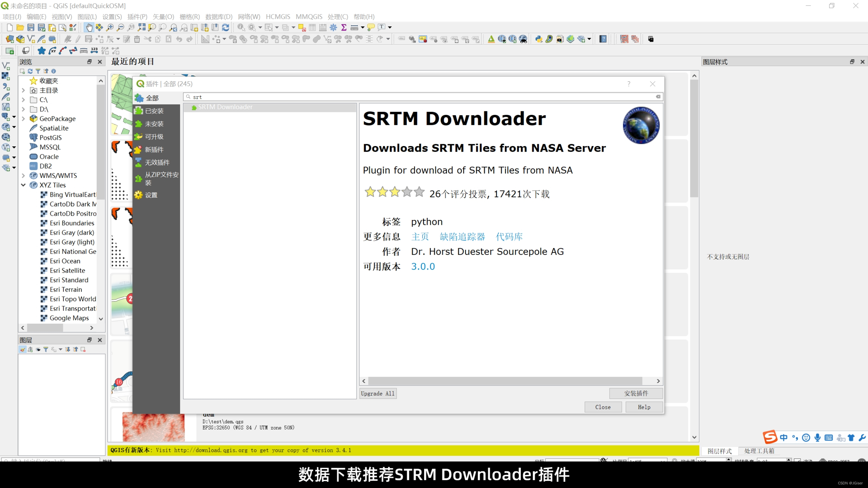The width and height of the screenshot is (868, 488).
Task: Open the Python Console icon
Action: pos(539,39)
